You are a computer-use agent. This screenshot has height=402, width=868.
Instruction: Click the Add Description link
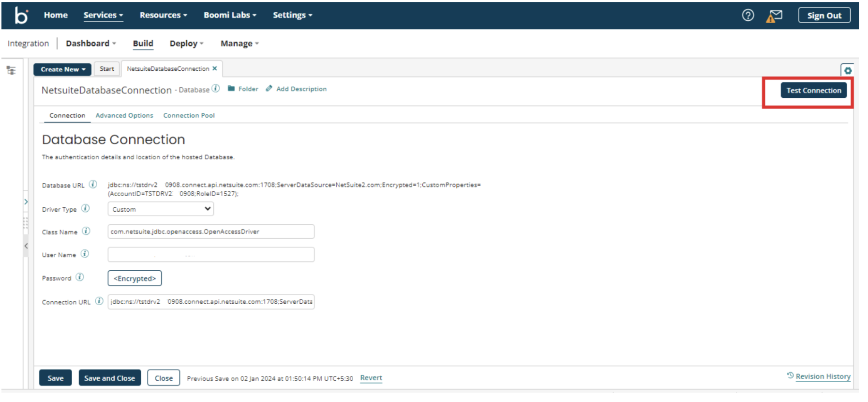(x=301, y=89)
